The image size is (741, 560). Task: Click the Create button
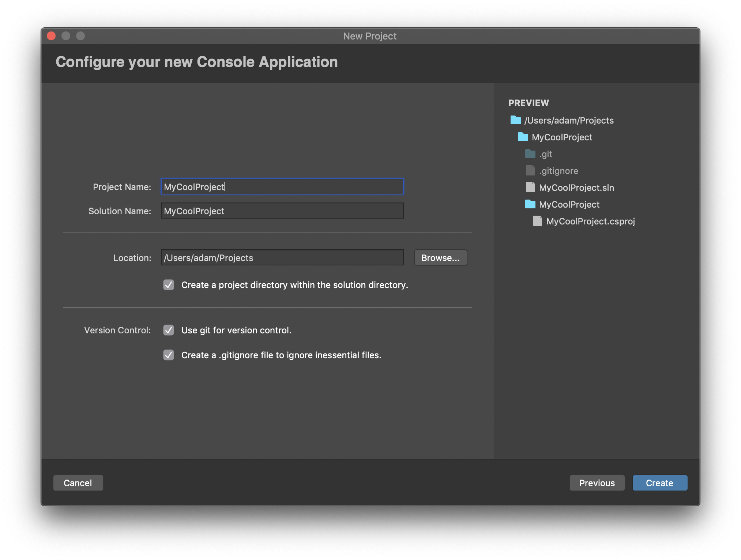(x=659, y=483)
